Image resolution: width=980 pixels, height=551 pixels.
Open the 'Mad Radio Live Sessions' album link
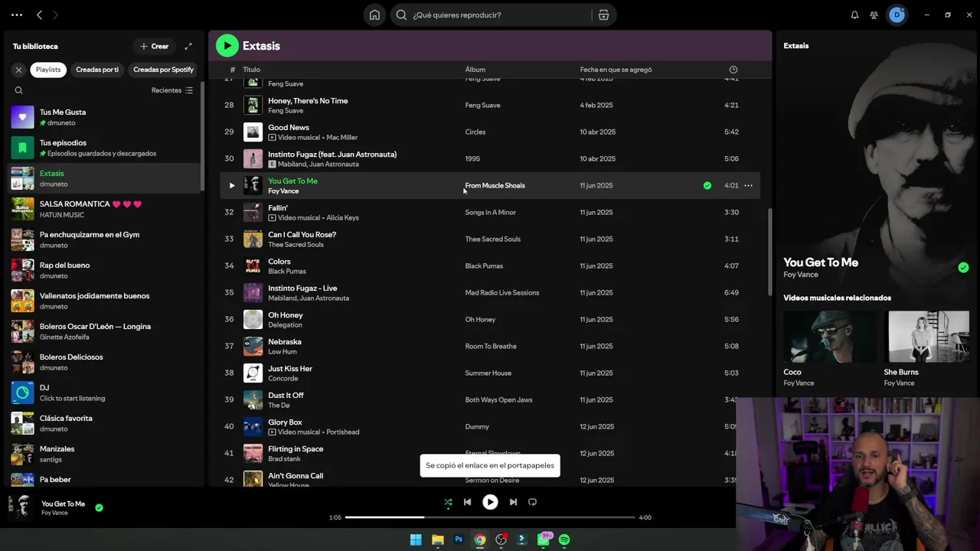click(x=501, y=292)
